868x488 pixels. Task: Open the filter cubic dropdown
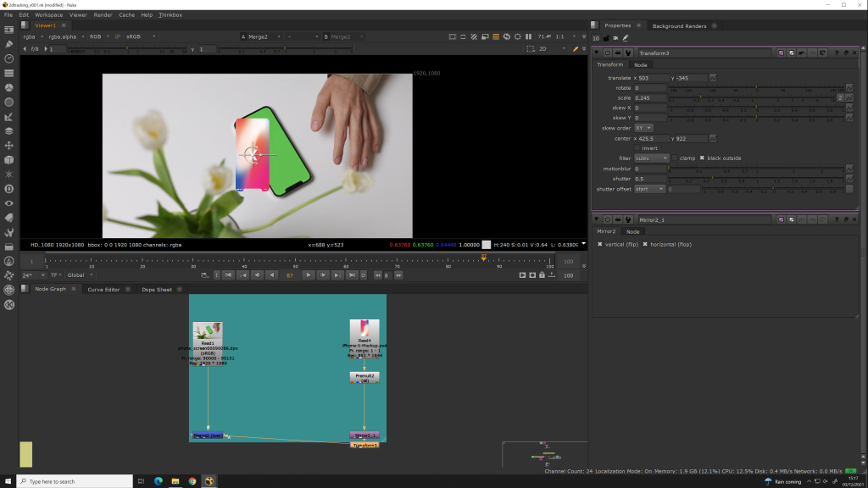click(x=651, y=158)
